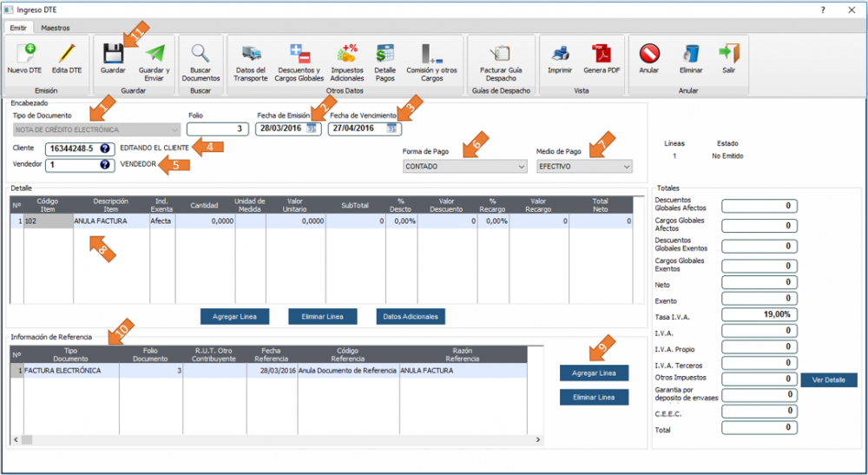Image resolution: width=868 pixels, height=475 pixels.
Task: Expand the Forma de Pago dropdown
Action: (x=518, y=166)
